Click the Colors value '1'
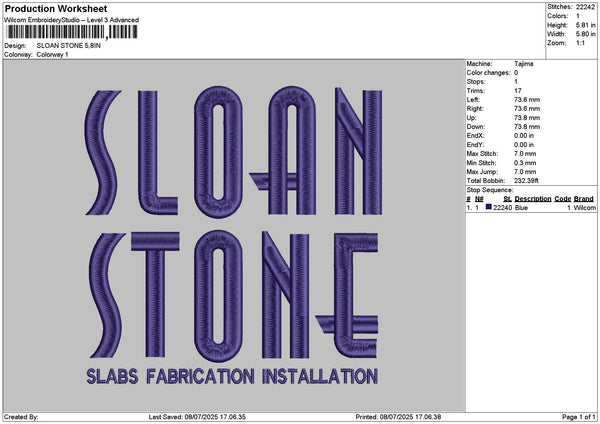600x424 pixels. point(578,16)
